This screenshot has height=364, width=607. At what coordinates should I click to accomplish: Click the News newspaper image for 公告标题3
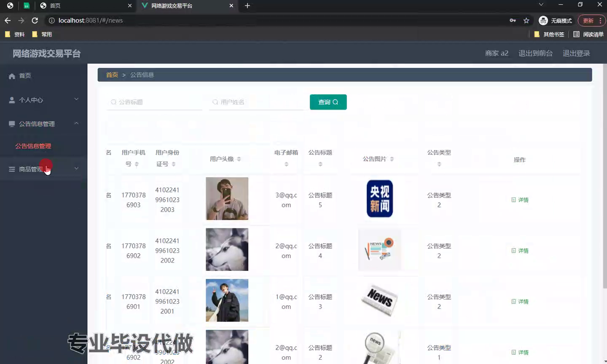380,301
